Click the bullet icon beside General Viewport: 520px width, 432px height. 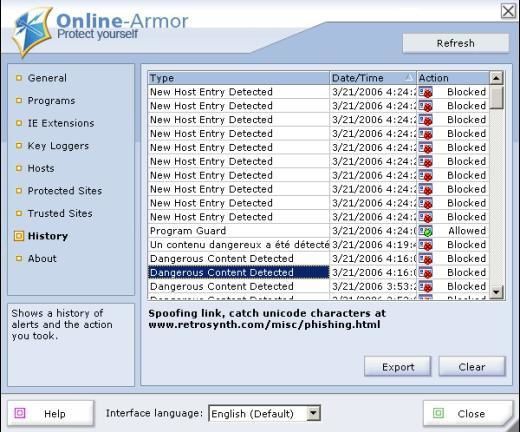pos(19,78)
